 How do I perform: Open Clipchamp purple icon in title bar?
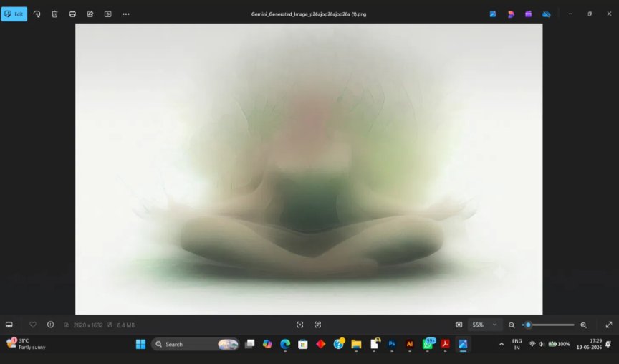(x=528, y=14)
